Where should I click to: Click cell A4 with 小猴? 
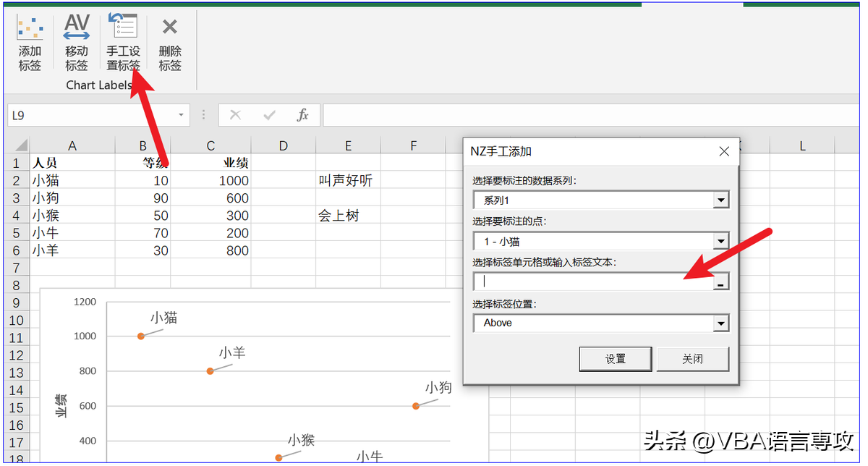(x=72, y=216)
